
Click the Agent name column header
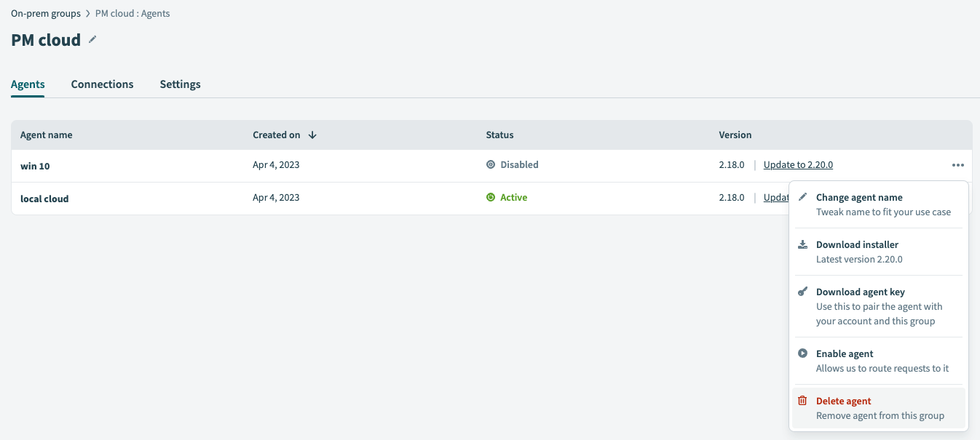point(47,135)
